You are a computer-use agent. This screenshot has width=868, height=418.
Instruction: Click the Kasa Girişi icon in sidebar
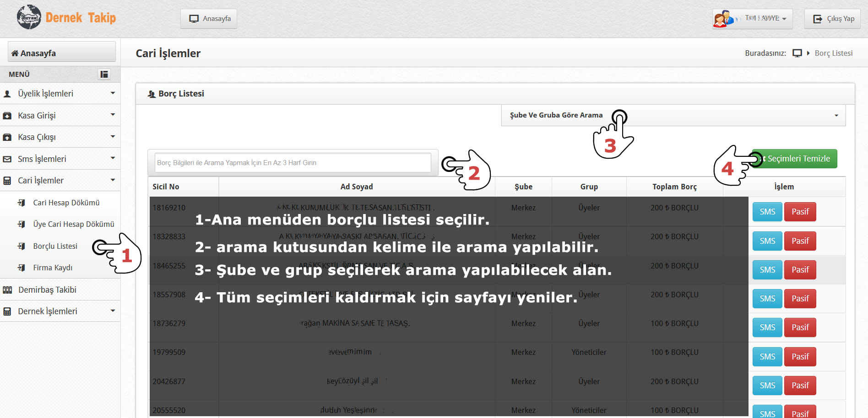tap(7, 116)
